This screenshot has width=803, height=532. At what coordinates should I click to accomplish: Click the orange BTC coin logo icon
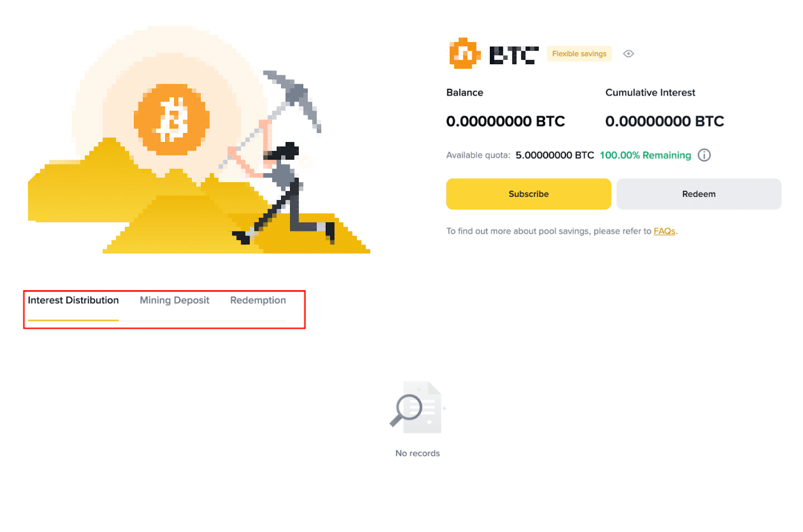pos(464,53)
